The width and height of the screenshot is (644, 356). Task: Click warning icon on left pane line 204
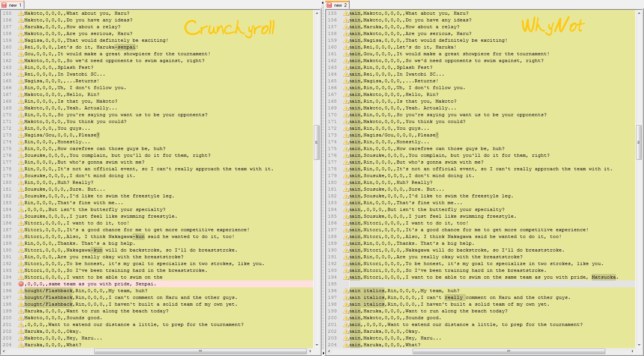(21, 345)
